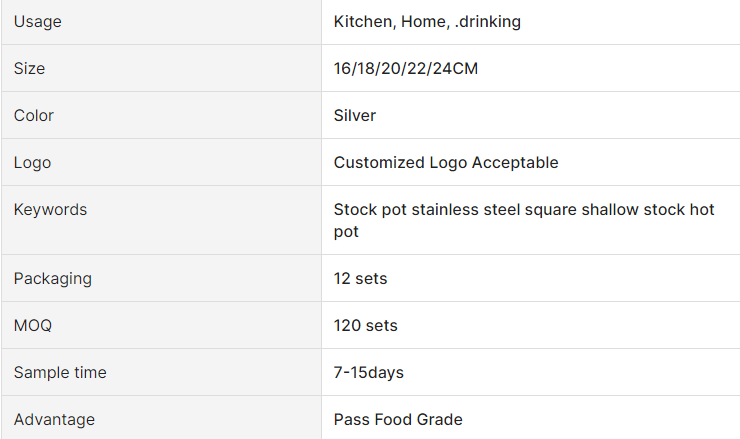Select the 7-15days sample time value
Viewport: 740px width, 439px height.
click(369, 372)
